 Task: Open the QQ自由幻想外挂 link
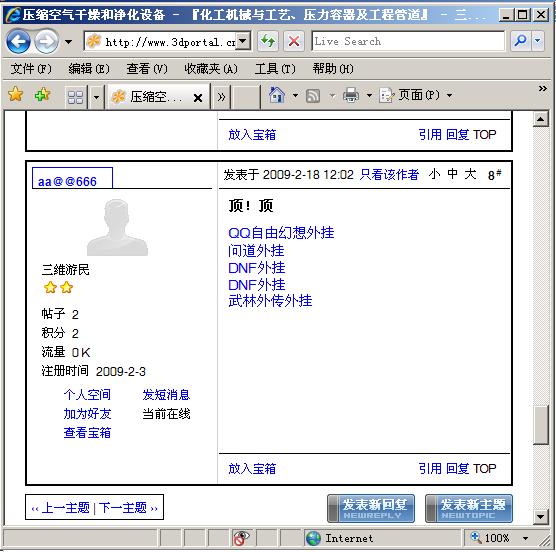pyautogui.click(x=281, y=233)
